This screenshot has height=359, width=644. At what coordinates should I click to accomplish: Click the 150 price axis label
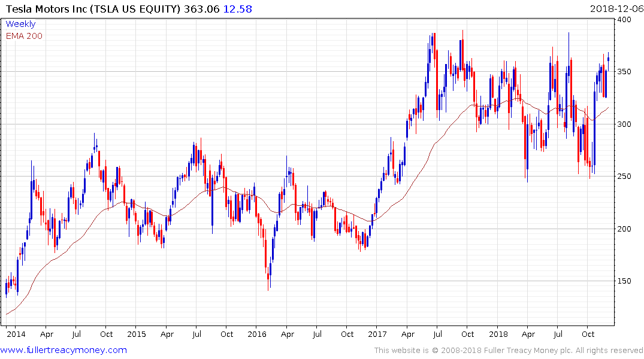[x=624, y=281]
